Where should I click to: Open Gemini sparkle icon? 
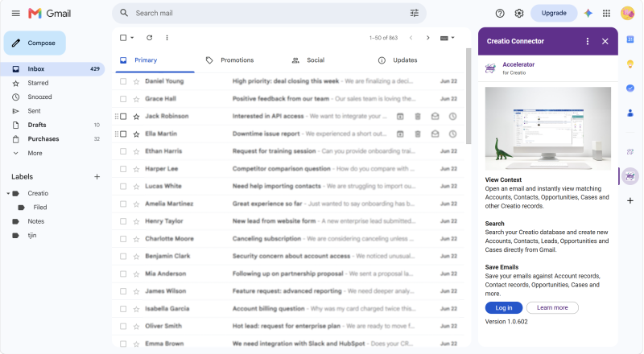click(588, 13)
